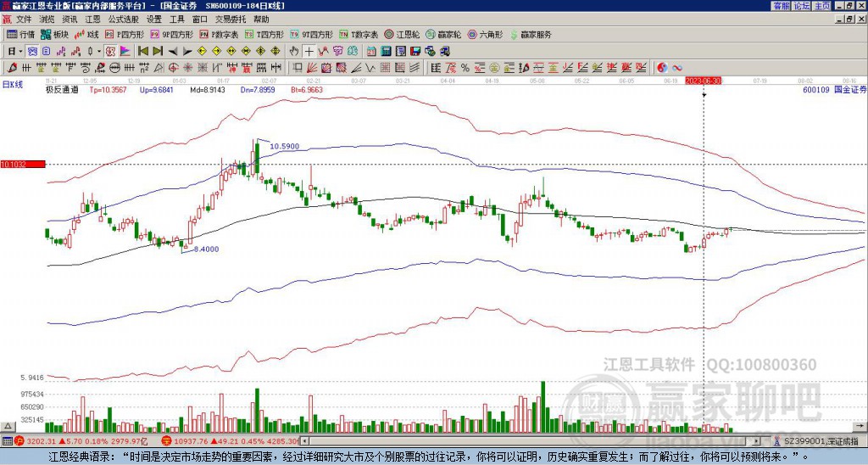Open the 文件 (File) menu
Screen dimensions: 868x465
24,20
